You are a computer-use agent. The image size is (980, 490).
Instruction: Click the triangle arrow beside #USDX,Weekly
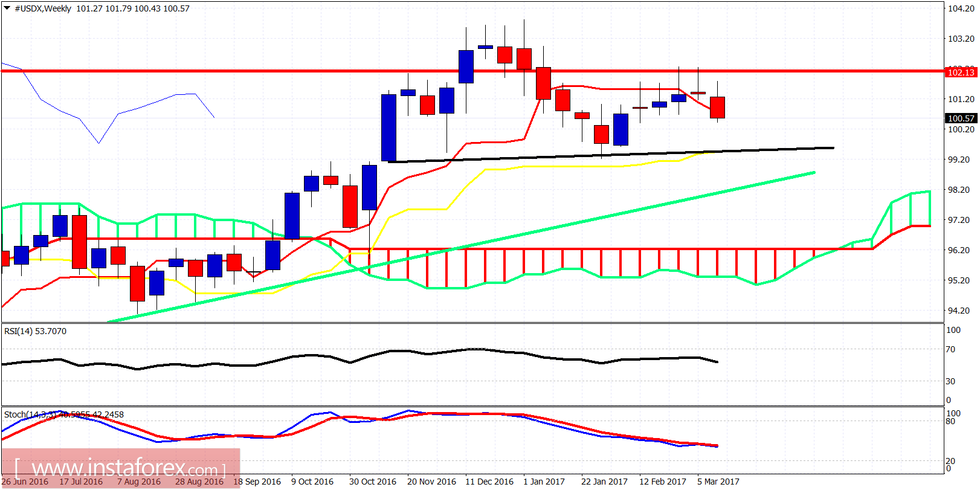pos(7,8)
